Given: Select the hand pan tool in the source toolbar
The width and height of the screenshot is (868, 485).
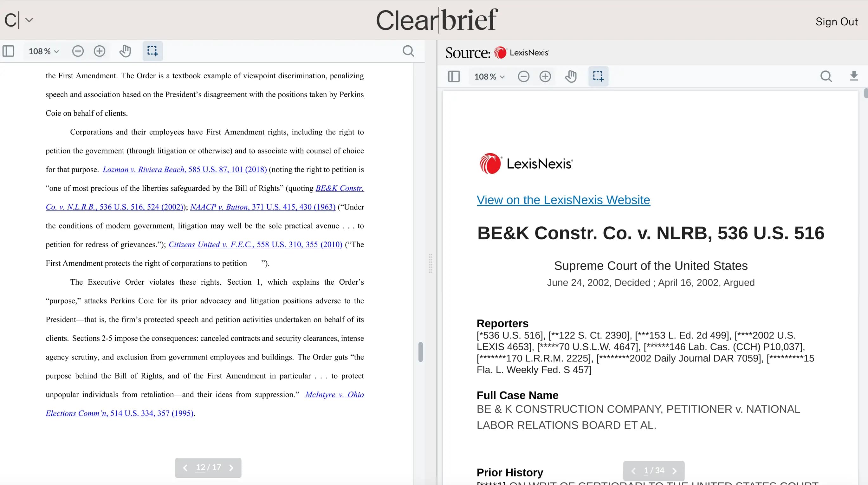Looking at the screenshot, I should tap(571, 76).
